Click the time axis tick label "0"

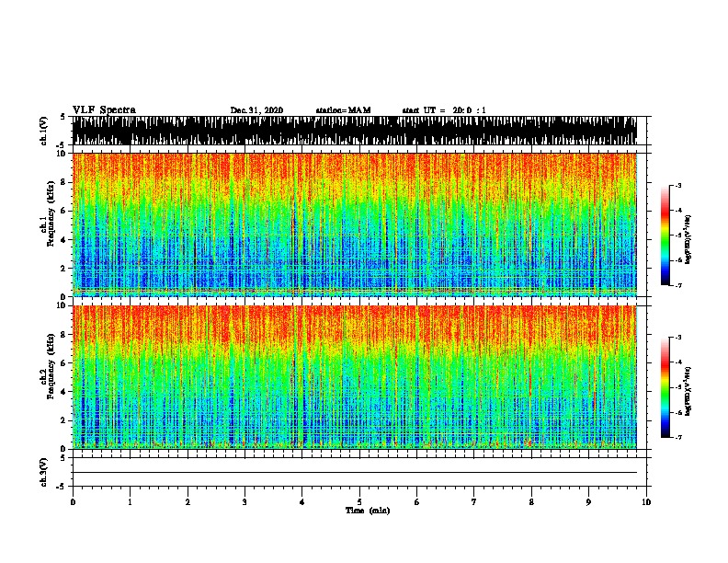(73, 502)
